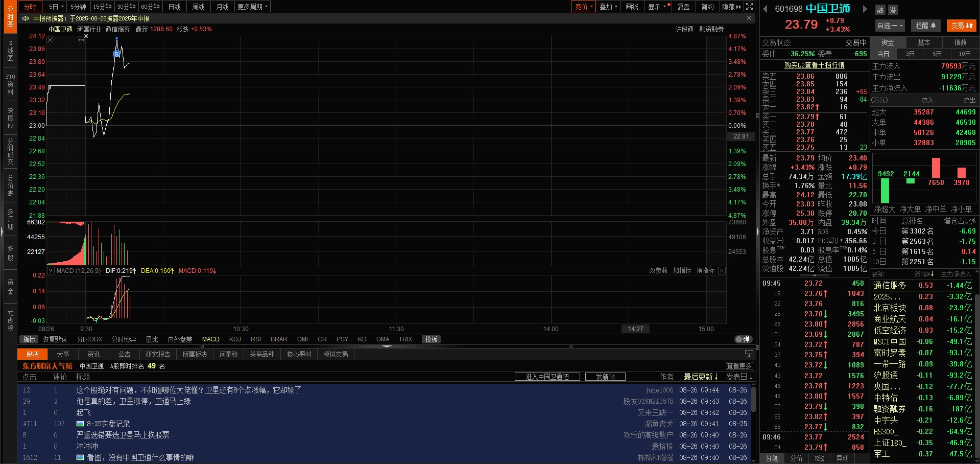
Task: Select the 画线 drawing tool button
Action: (x=632, y=7)
